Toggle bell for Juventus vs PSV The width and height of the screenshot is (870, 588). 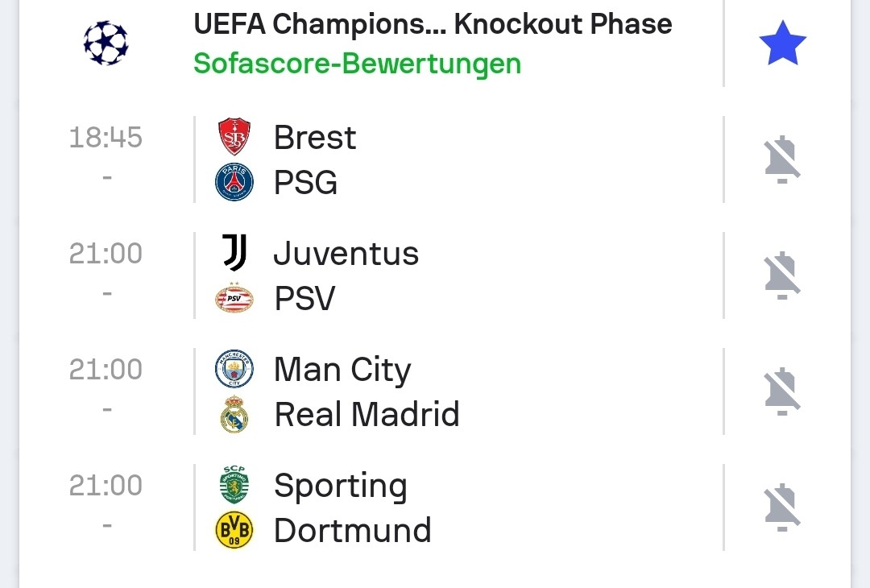[781, 275]
